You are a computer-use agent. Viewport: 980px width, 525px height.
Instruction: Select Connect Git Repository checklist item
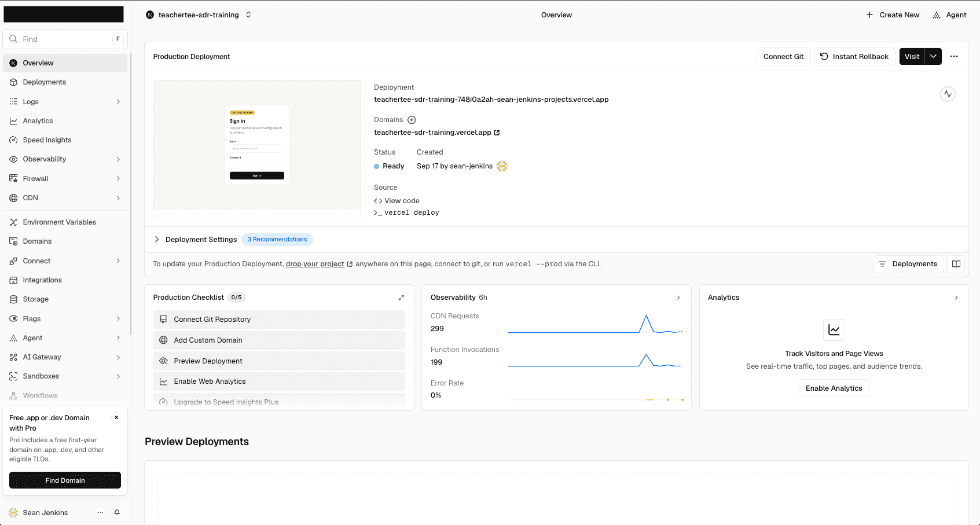(279, 320)
